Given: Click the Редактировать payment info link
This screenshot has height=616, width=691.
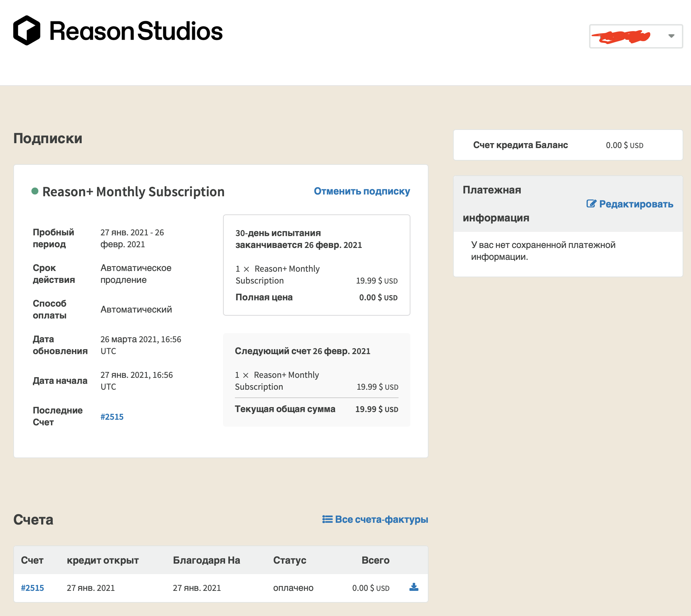Looking at the screenshot, I should coord(636,204).
